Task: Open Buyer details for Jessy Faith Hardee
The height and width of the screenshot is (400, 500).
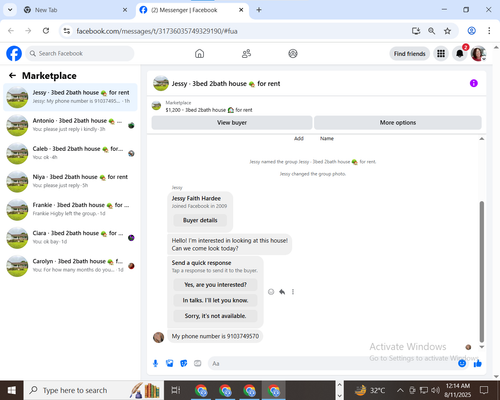Action: [x=200, y=220]
